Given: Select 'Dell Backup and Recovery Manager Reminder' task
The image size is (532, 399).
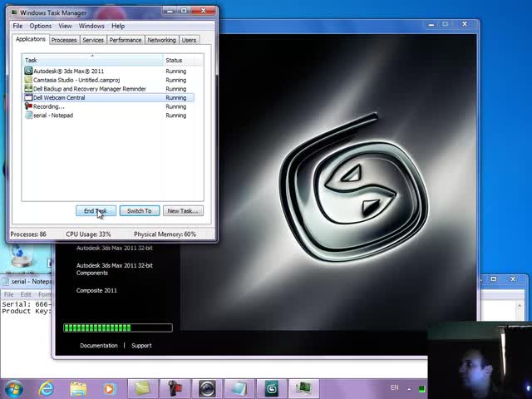Looking at the screenshot, I should (90, 89).
